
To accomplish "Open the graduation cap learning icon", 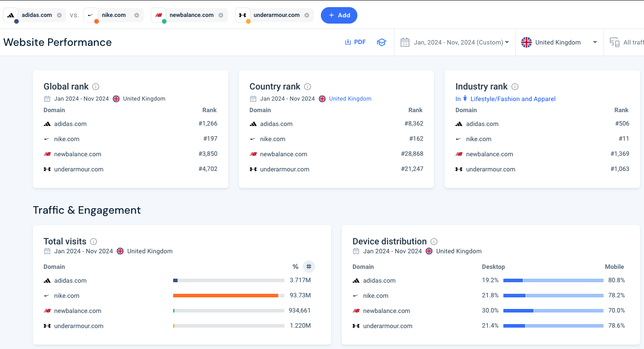I will tap(381, 42).
